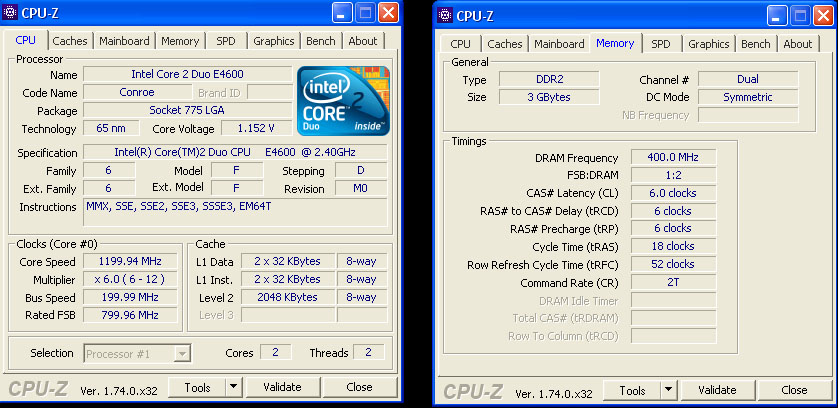Click the Instructions field 'MMX, SSE, SSE2...'
Screen dimensions: 838x408
235,212
